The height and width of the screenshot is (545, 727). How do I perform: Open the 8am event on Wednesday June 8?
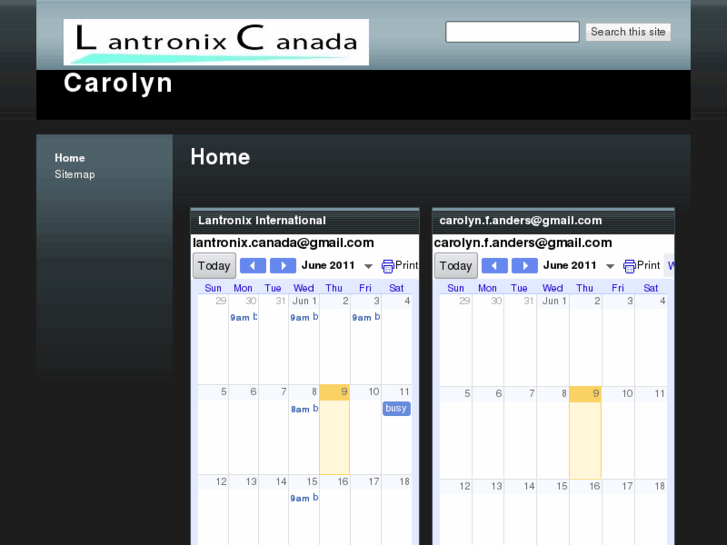[x=304, y=409]
